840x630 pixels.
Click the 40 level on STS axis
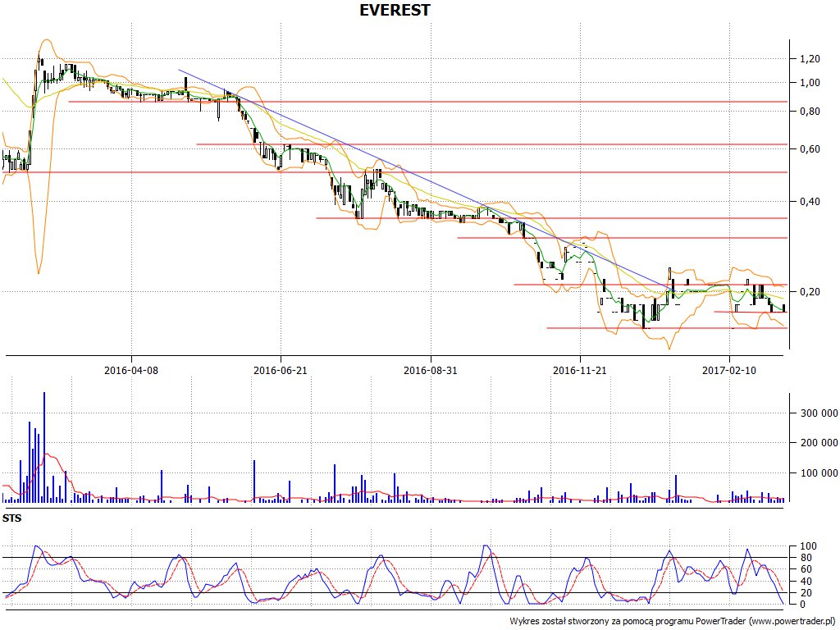806,582
